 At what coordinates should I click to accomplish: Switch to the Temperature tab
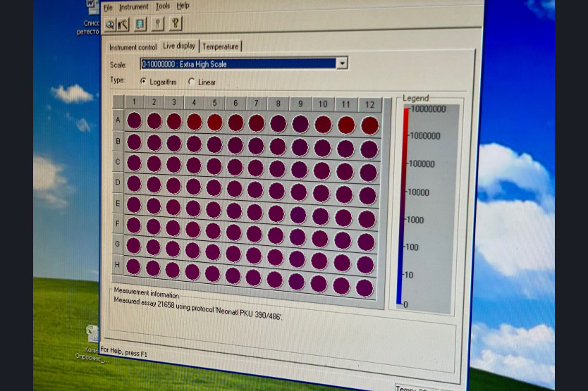pos(221,46)
